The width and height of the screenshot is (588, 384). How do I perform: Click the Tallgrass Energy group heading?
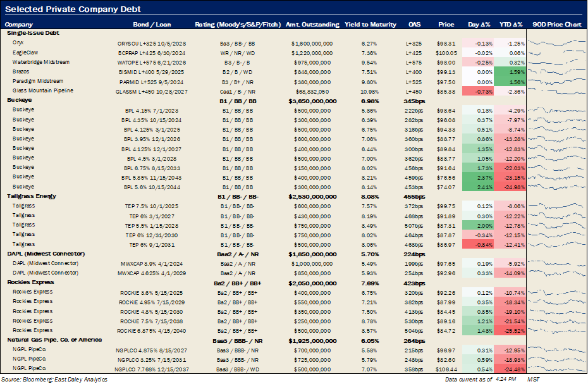32,196
